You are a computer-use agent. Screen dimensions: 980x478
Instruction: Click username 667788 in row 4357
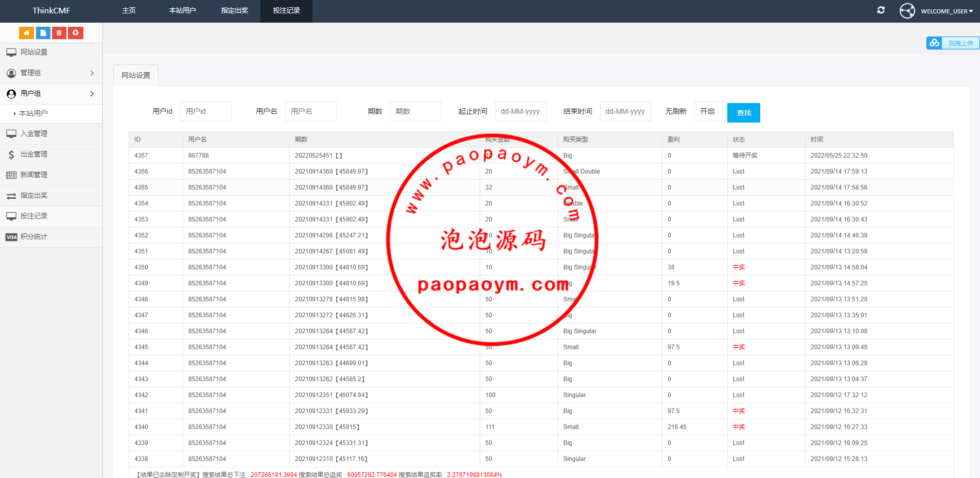click(199, 156)
